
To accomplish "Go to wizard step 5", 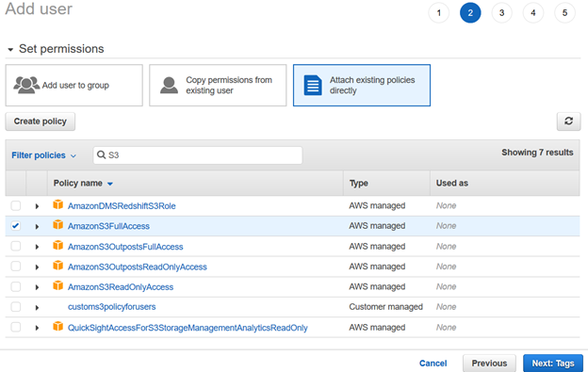I will (564, 13).
